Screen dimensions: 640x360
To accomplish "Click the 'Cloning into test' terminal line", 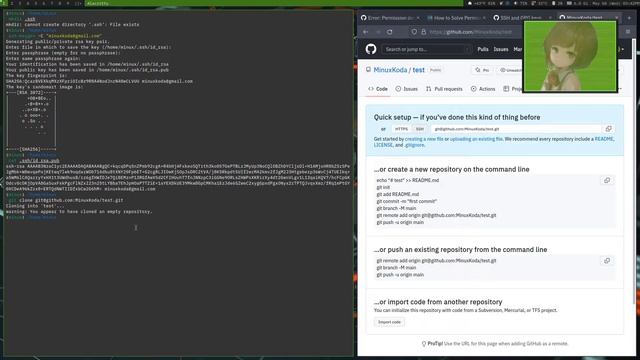I will point(34,206).
